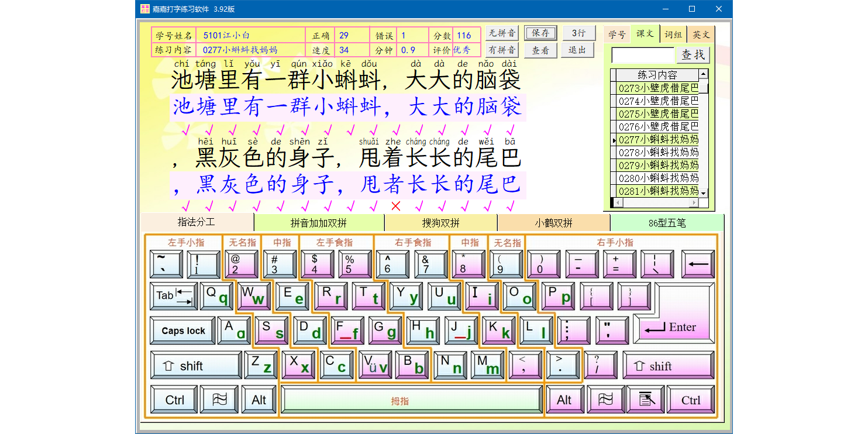This screenshot has height=434, width=868.
Task: Select lesson 0275小壁虎借尾巴
Action: point(658,114)
